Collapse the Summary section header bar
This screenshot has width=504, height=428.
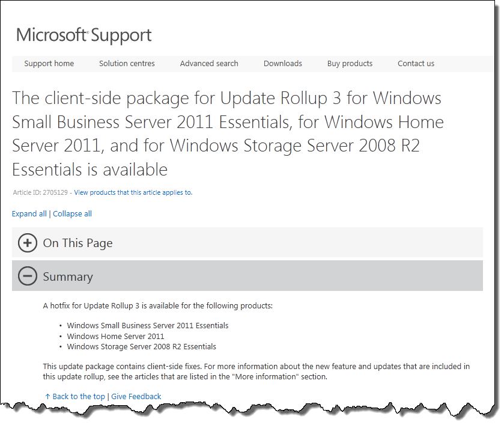pos(247,276)
